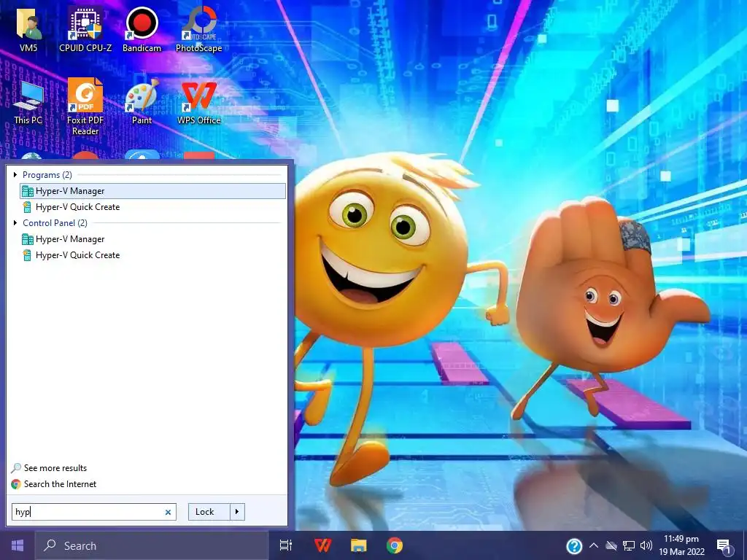This screenshot has width=747, height=560.
Task: Select the This PC desktop icon
Action: point(28,102)
